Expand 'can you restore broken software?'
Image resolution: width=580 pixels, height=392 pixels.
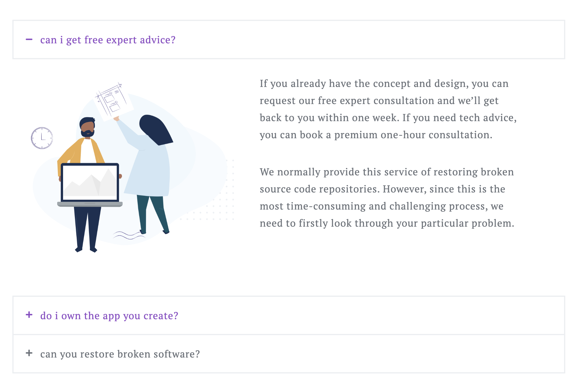coord(289,354)
